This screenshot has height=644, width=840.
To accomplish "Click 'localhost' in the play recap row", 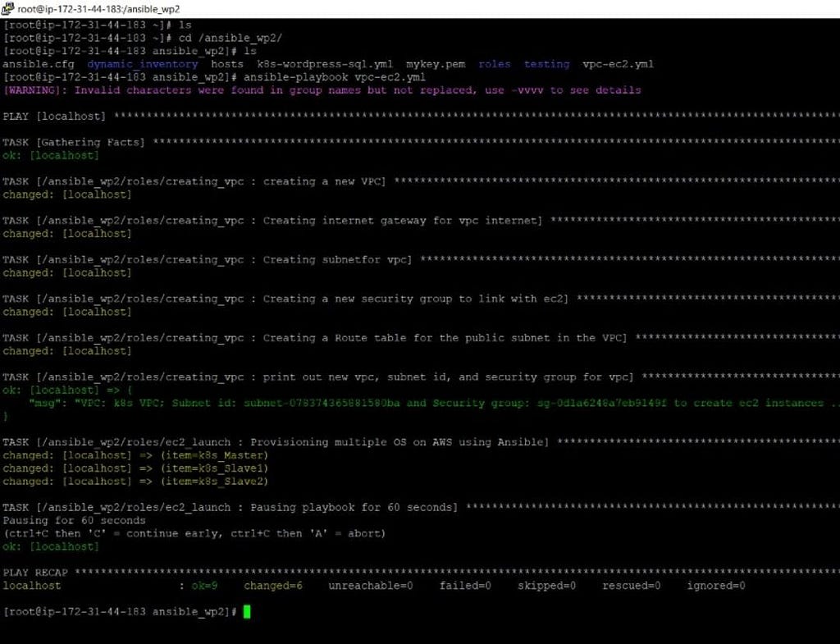I will click(32, 586).
